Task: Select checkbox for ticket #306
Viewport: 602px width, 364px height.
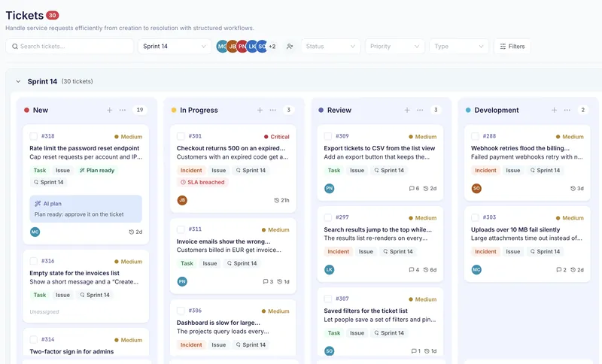Action: pos(181,311)
